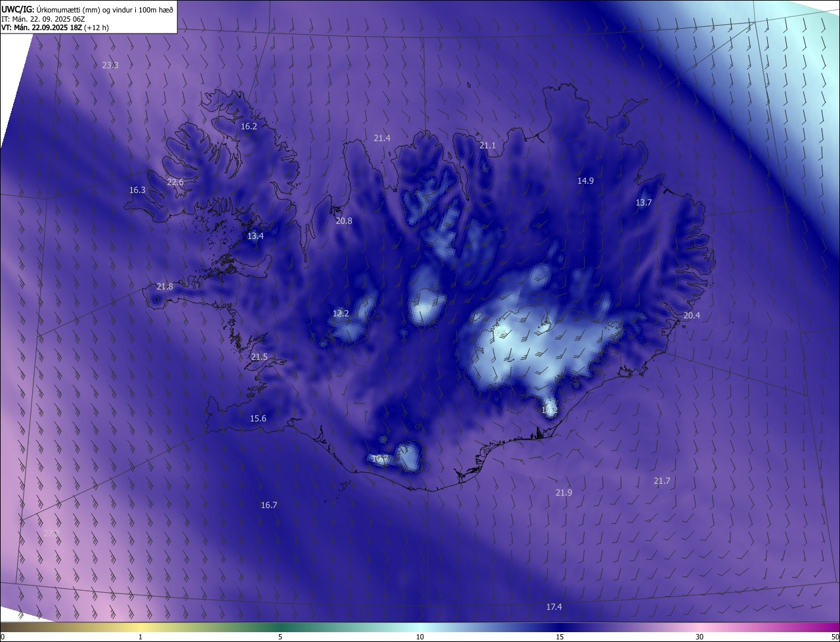Click the 20.8 map value
Screen dimensions: 840x642
click(x=344, y=221)
